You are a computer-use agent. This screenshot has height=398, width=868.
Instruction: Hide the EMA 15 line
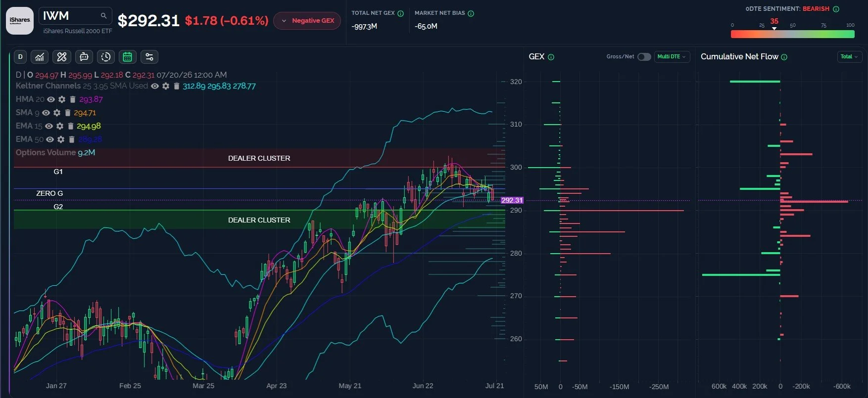tap(49, 126)
